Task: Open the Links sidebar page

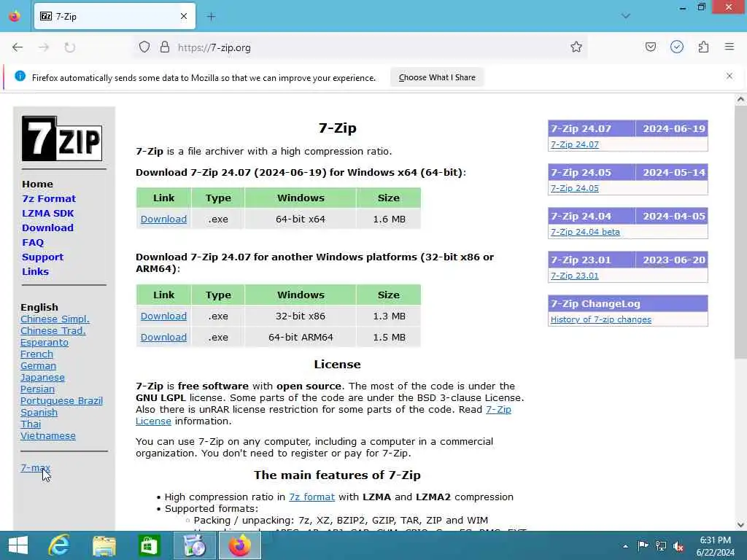Action: coord(35,271)
